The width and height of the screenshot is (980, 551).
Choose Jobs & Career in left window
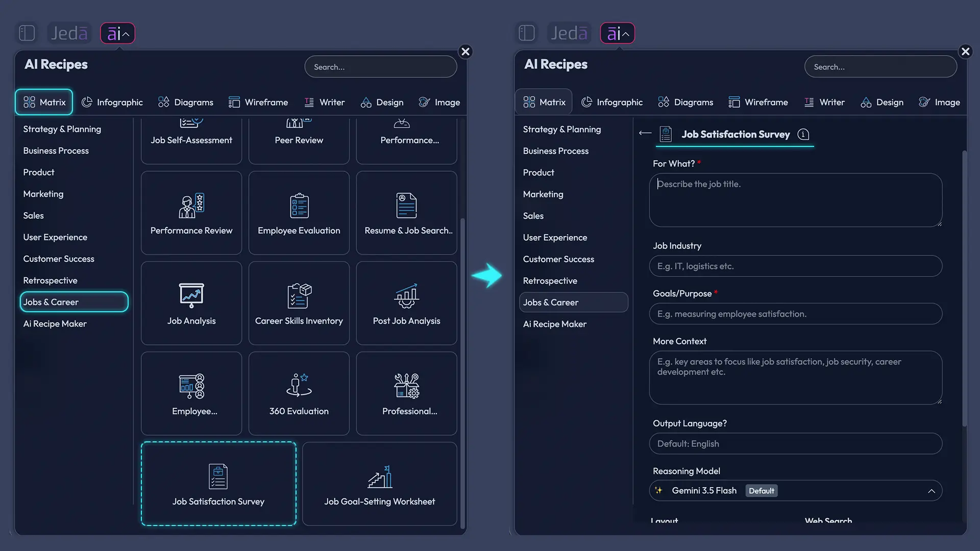click(x=74, y=302)
